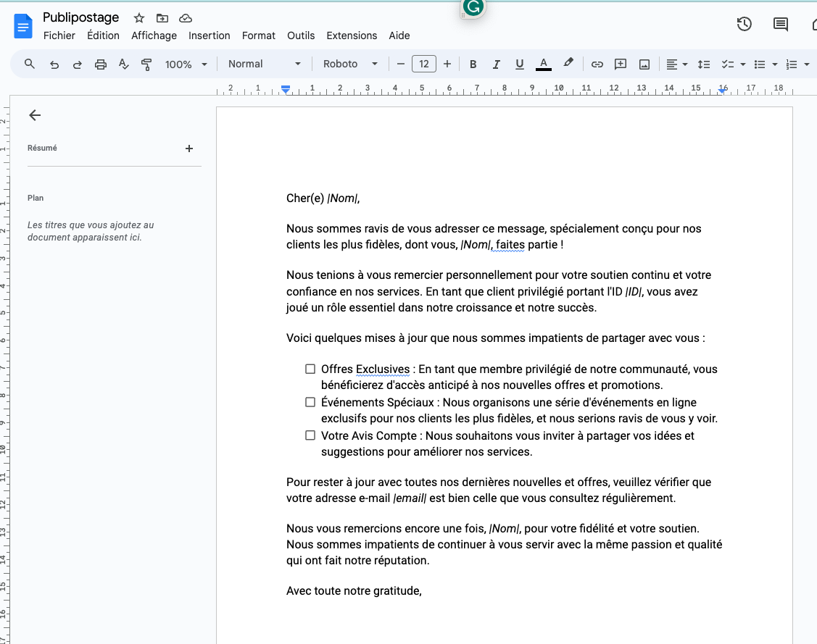
Task: Open the zoom 100% dropdown
Action: click(186, 64)
